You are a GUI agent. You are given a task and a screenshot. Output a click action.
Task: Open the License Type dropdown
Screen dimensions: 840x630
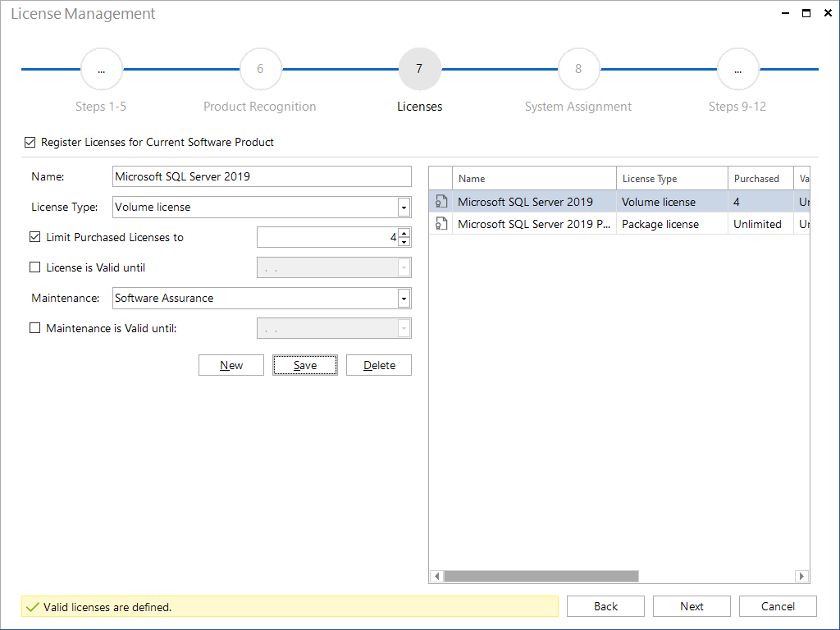point(404,208)
